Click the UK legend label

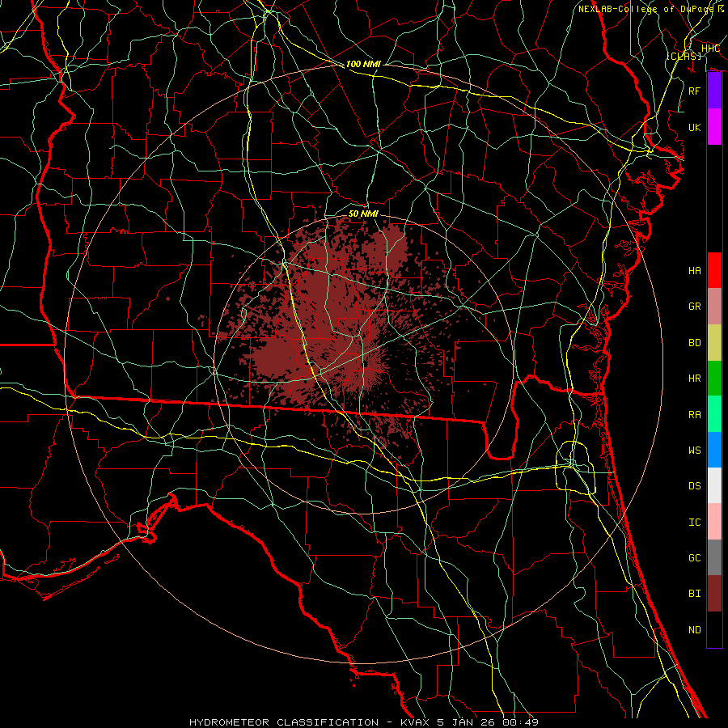click(x=695, y=127)
